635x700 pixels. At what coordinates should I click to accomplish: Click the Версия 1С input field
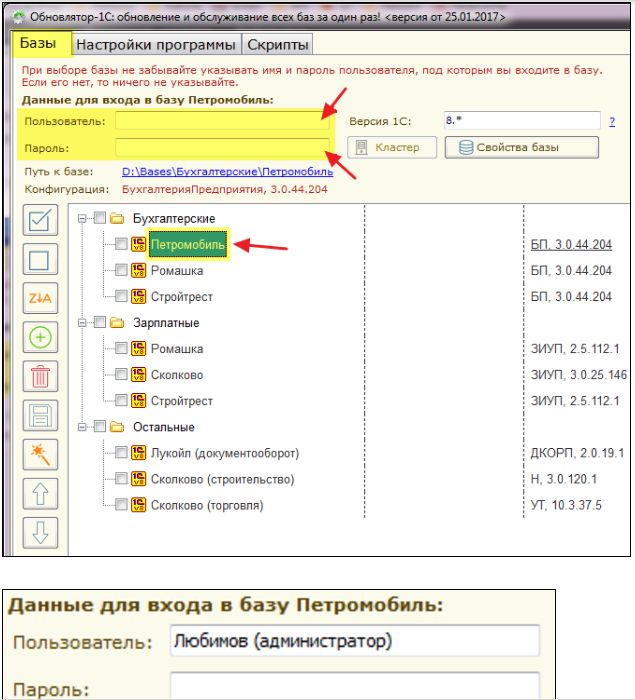pos(522,121)
